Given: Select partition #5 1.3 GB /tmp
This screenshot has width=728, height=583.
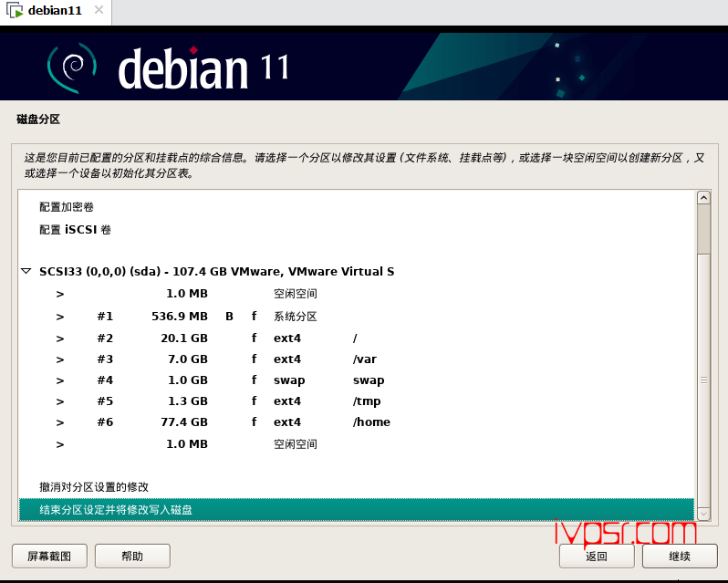Looking at the screenshot, I should click(357, 401).
